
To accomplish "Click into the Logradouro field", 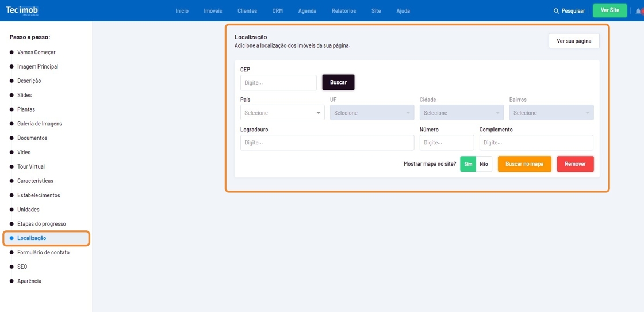I will 327,143.
